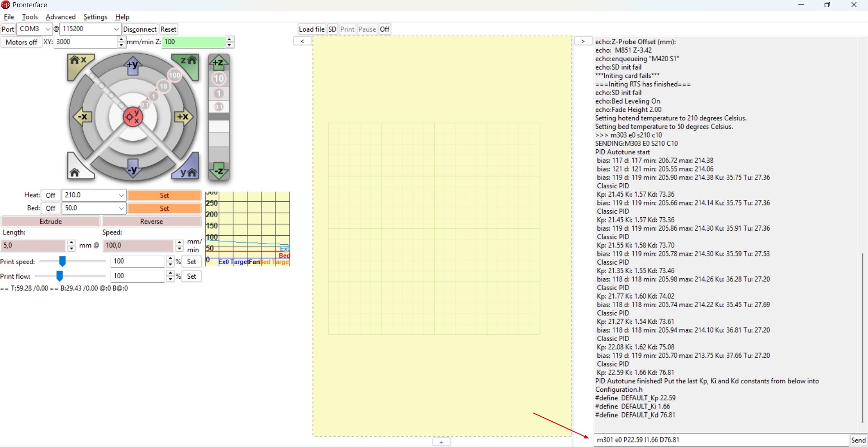Image resolution: width=868 pixels, height=447 pixels.
Task: Open the Settings menu
Action: coord(95,17)
